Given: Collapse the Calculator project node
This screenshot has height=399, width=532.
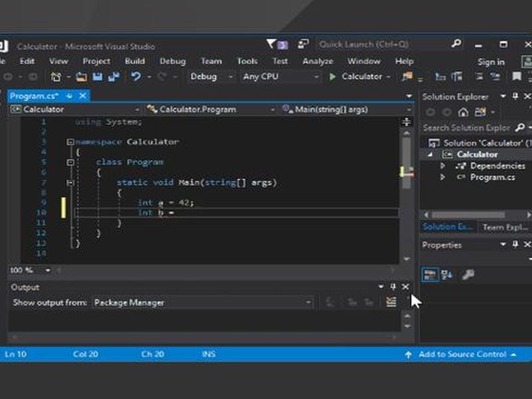Looking at the screenshot, I should (x=430, y=154).
